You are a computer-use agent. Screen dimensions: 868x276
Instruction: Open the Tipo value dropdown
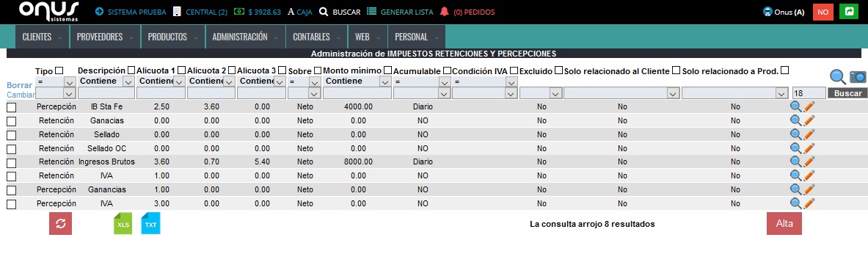coord(55,93)
